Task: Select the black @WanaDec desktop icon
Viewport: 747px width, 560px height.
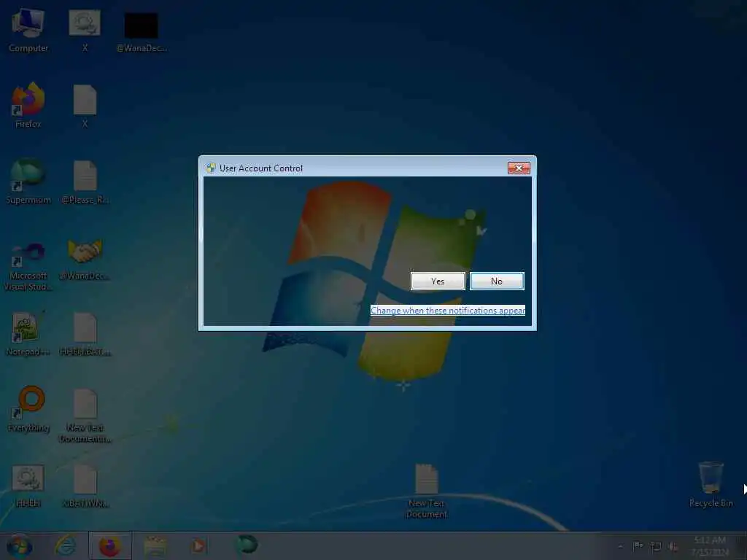Action: [x=142, y=32]
